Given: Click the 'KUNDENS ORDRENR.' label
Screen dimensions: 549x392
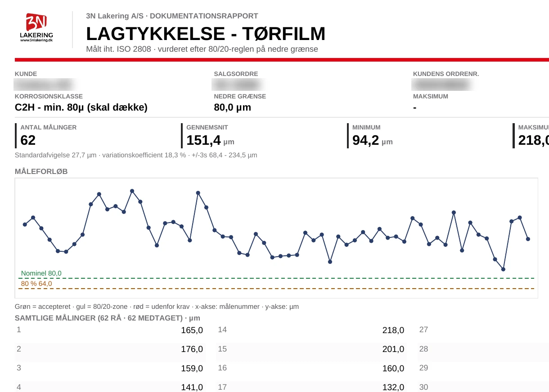Looking at the screenshot, I should [446, 74].
